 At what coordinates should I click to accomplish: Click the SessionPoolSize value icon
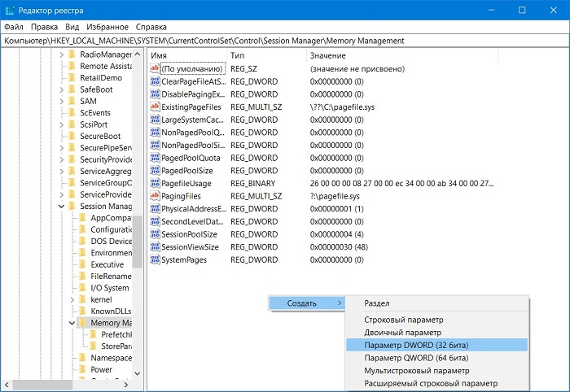pos(155,233)
